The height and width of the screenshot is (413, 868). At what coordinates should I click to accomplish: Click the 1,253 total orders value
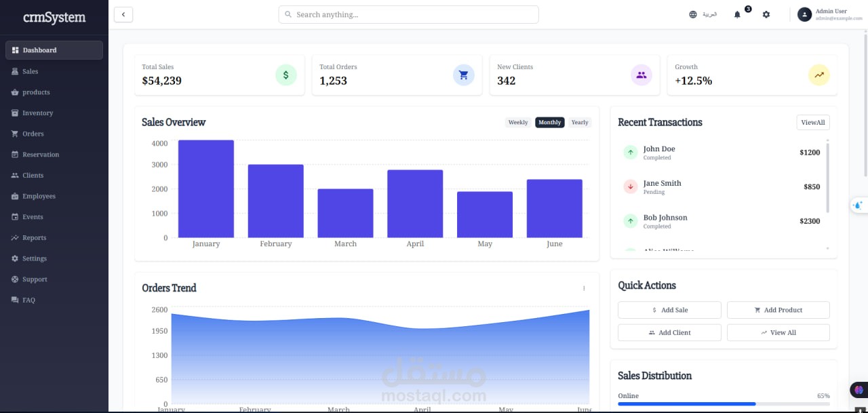coord(333,81)
